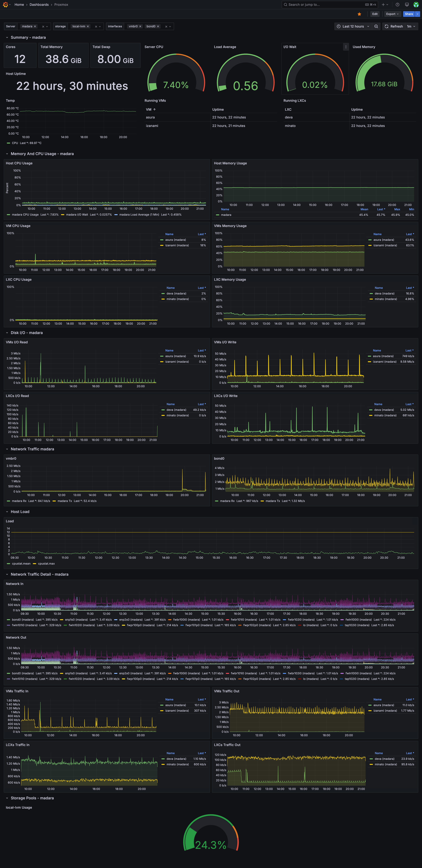Click the Edit dashboard button
The width and height of the screenshot is (422, 868).
pyautogui.click(x=375, y=14)
